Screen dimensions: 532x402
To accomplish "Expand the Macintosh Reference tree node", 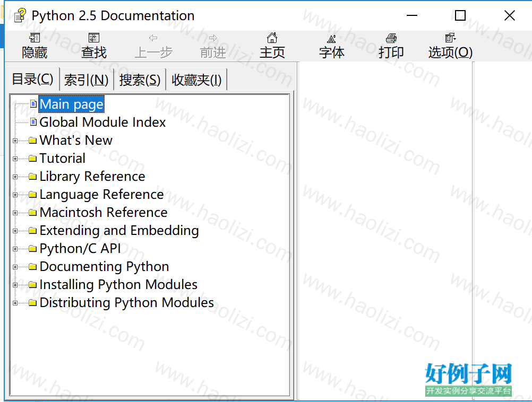I will (x=15, y=213).
